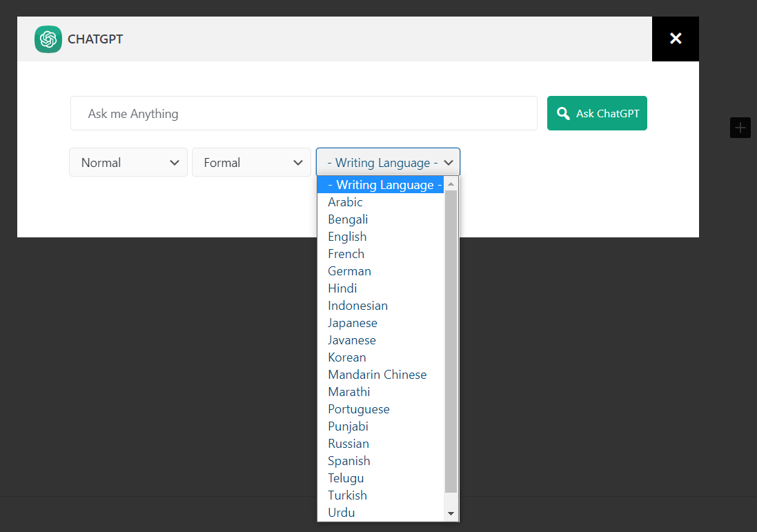Open the Normal tone dropdown
757x532 pixels.
pyautogui.click(x=128, y=162)
